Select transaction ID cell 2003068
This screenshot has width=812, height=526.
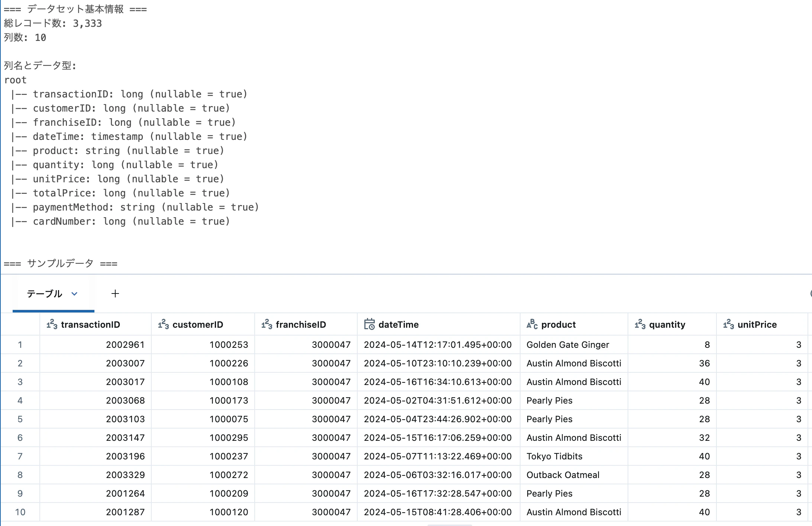pos(96,400)
